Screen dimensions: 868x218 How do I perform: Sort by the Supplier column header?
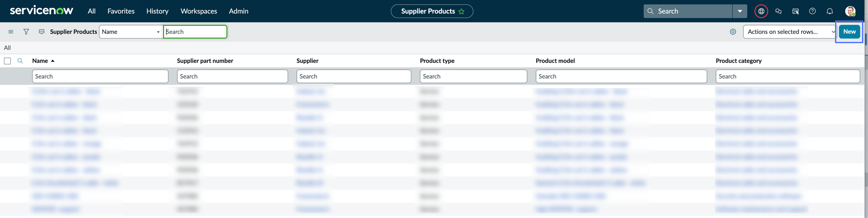pos(307,61)
